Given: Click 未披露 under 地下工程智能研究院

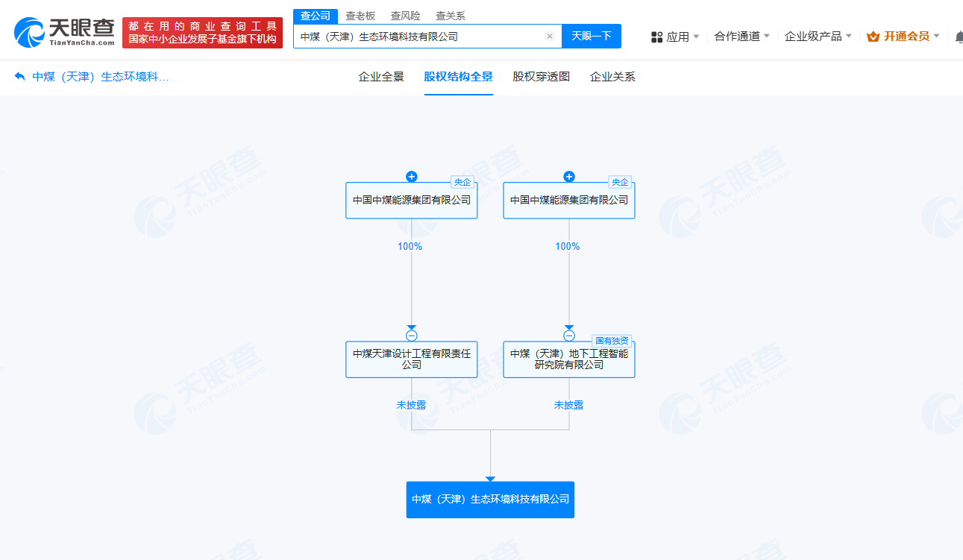Looking at the screenshot, I should [568, 405].
